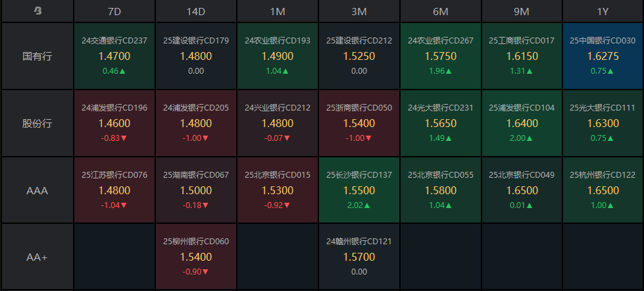644x291 pixels.
Task: Click the AAA rating row header
Action: click(x=37, y=190)
